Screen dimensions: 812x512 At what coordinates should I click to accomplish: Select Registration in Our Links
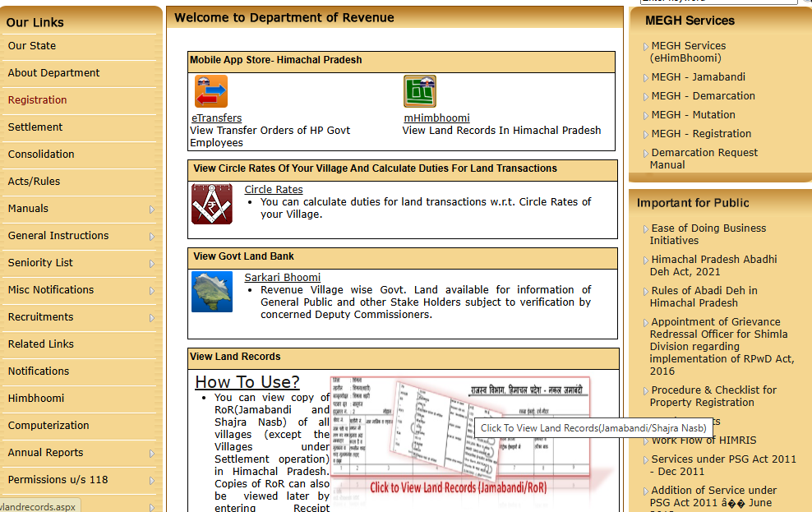tap(37, 100)
